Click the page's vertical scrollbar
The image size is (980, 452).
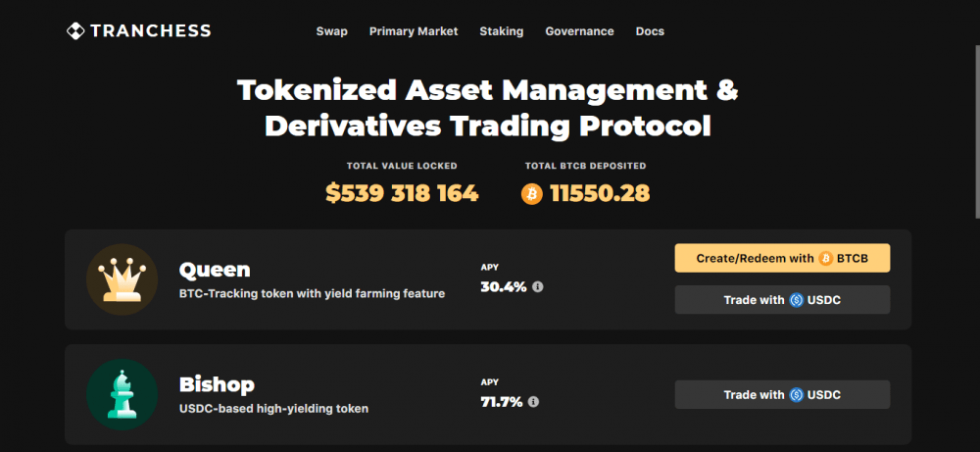pyautogui.click(x=977, y=131)
